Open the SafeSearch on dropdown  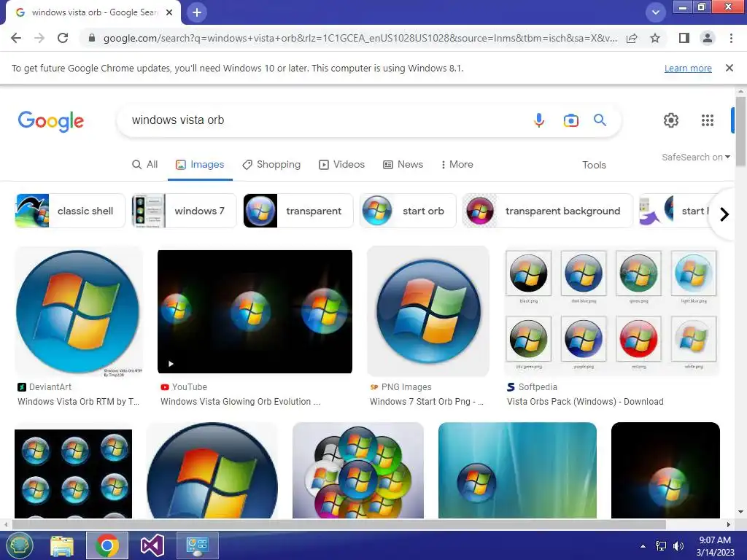point(695,157)
